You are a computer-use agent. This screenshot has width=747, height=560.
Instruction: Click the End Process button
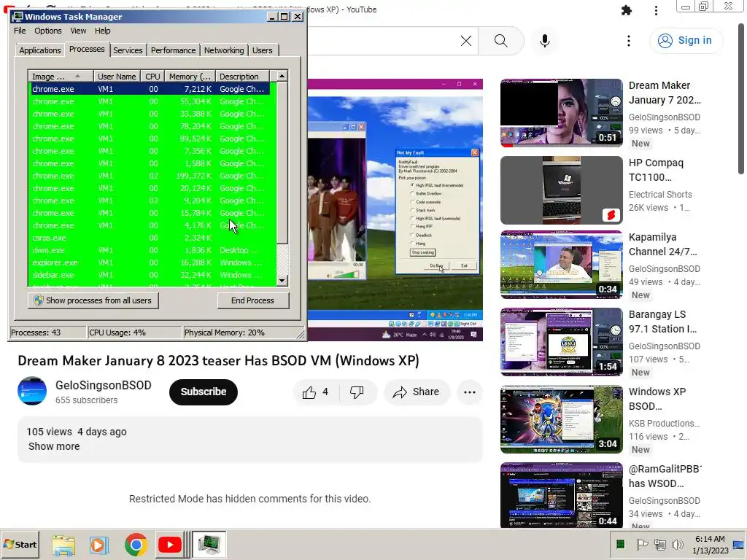pos(253,300)
